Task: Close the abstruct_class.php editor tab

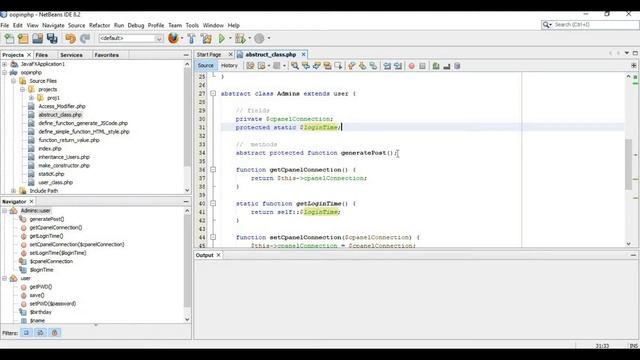Action: point(304,54)
